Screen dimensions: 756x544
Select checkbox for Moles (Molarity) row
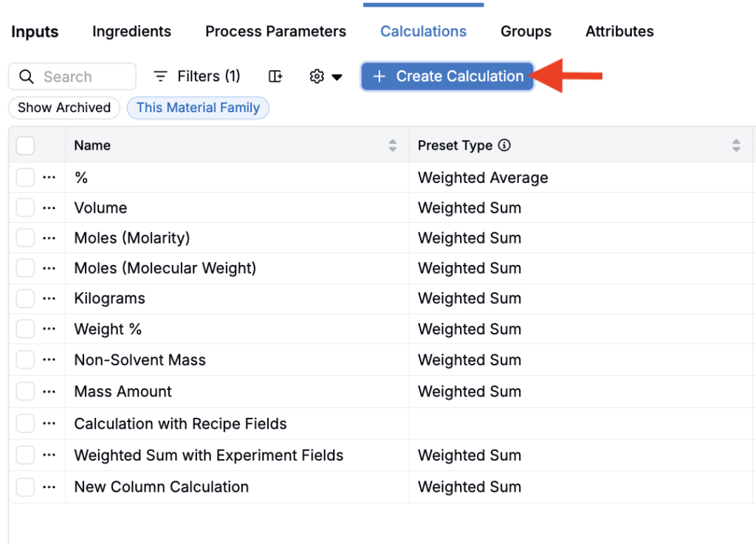pyautogui.click(x=25, y=238)
